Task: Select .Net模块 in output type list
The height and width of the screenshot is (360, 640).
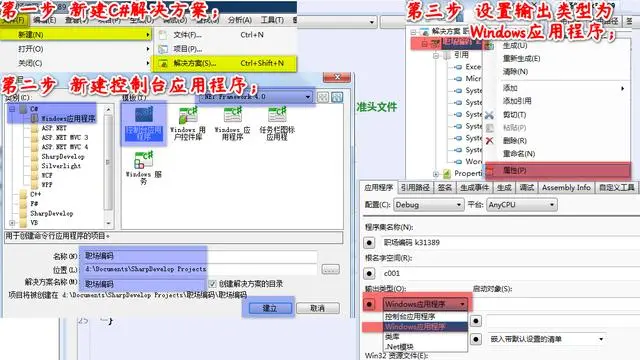Action: point(425,347)
